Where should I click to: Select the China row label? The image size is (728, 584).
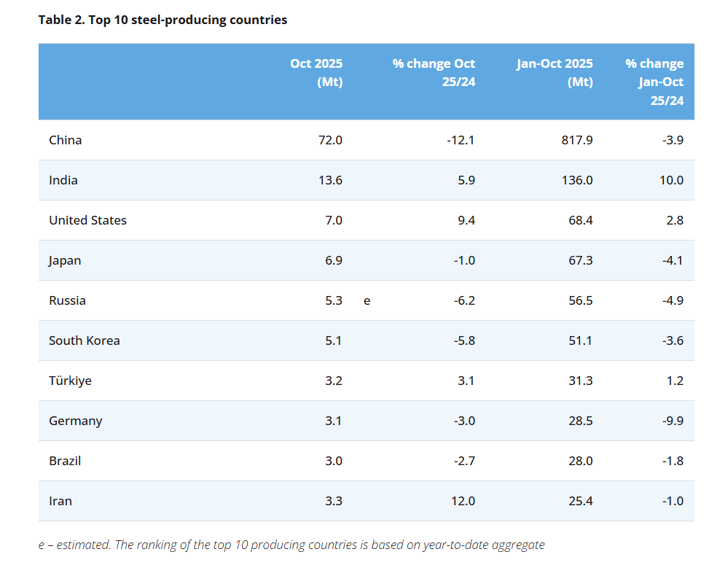[x=66, y=140]
